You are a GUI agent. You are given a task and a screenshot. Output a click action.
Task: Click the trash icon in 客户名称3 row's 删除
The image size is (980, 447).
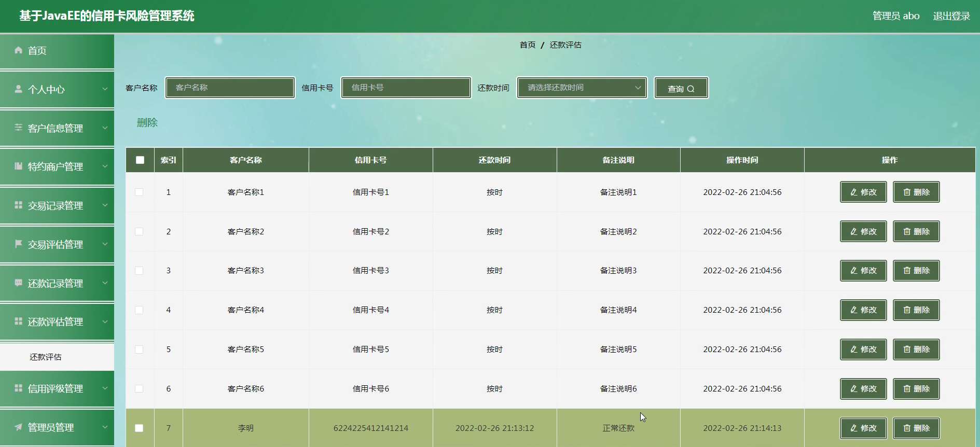(x=907, y=270)
